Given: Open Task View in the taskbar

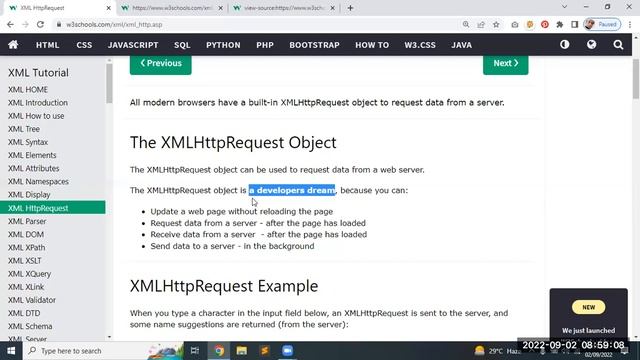Looking at the screenshot, I should tap(195, 351).
